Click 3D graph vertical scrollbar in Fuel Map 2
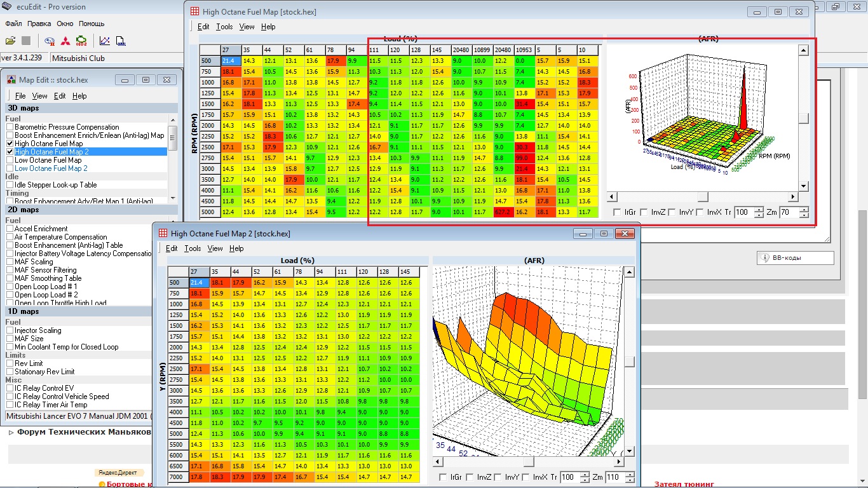Screen dimensions: 868x488 (630, 362)
